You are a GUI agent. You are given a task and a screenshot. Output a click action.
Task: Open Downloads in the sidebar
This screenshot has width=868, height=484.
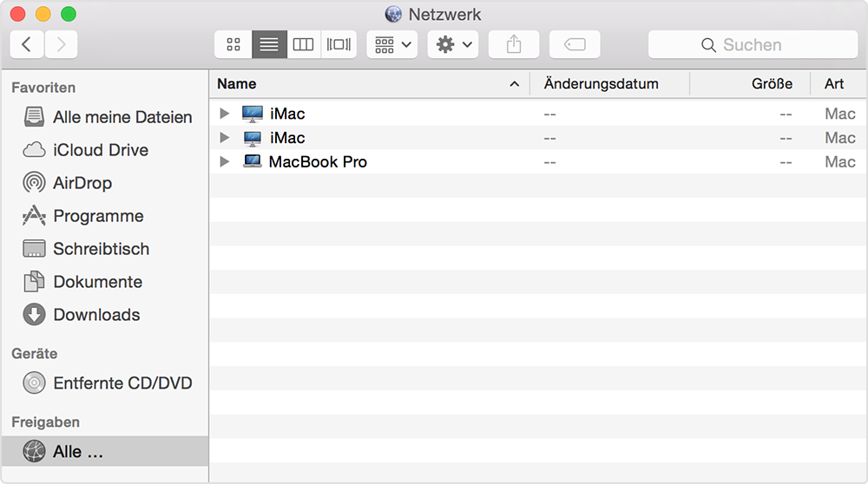105,315
